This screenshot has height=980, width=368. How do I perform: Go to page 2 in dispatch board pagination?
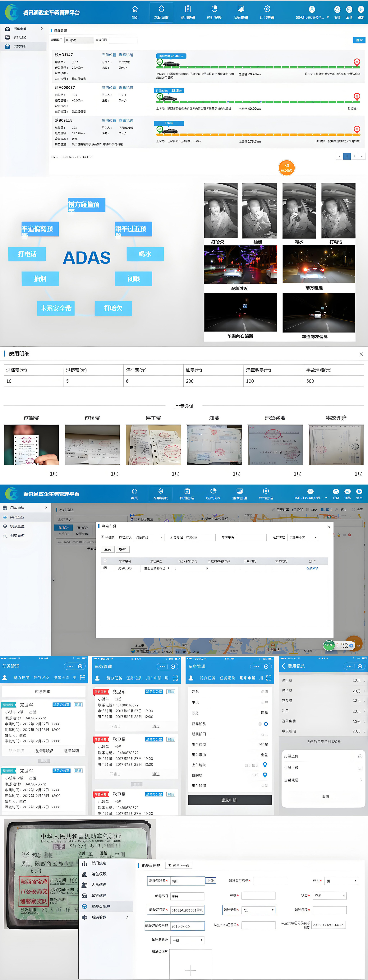tap(354, 156)
